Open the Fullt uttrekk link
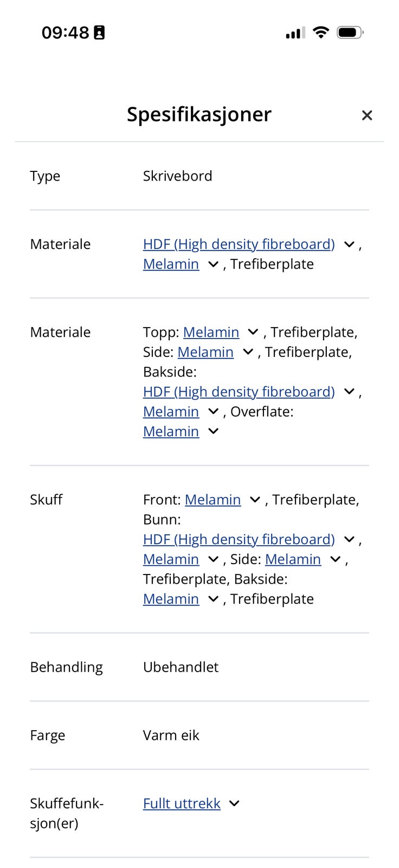The height and width of the screenshot is (868, 399). (181, 803)
